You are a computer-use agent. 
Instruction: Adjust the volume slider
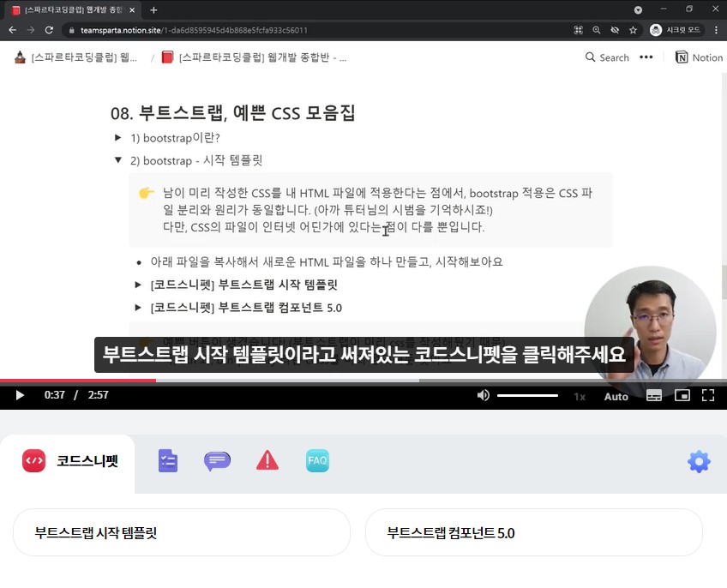(527, 395)
